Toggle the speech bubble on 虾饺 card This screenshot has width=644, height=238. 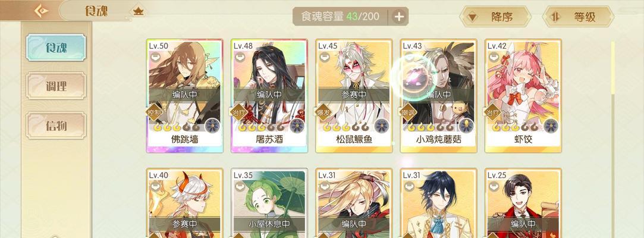click(x=495, y=57)
